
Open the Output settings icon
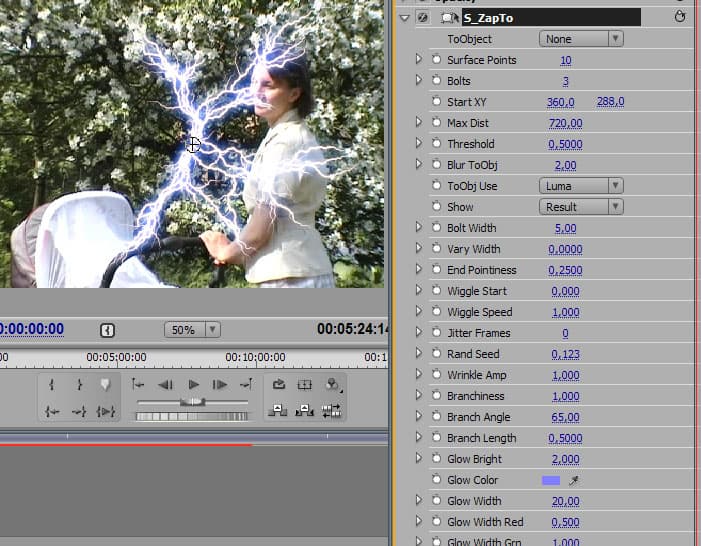[x=332, y=385]
